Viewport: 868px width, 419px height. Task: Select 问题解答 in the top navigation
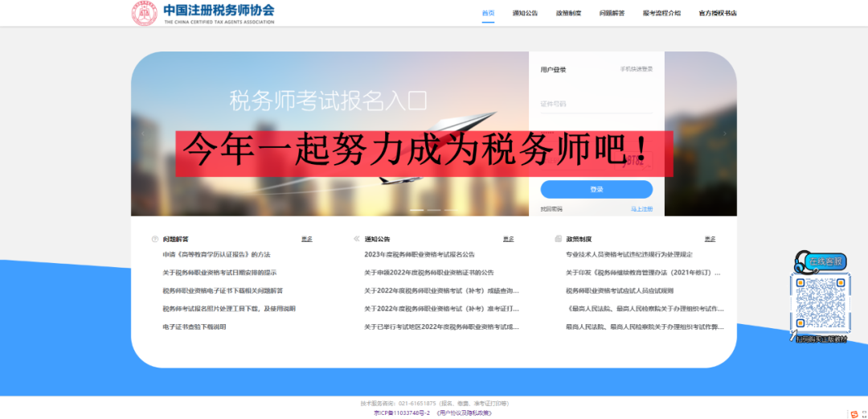(612, 14)
